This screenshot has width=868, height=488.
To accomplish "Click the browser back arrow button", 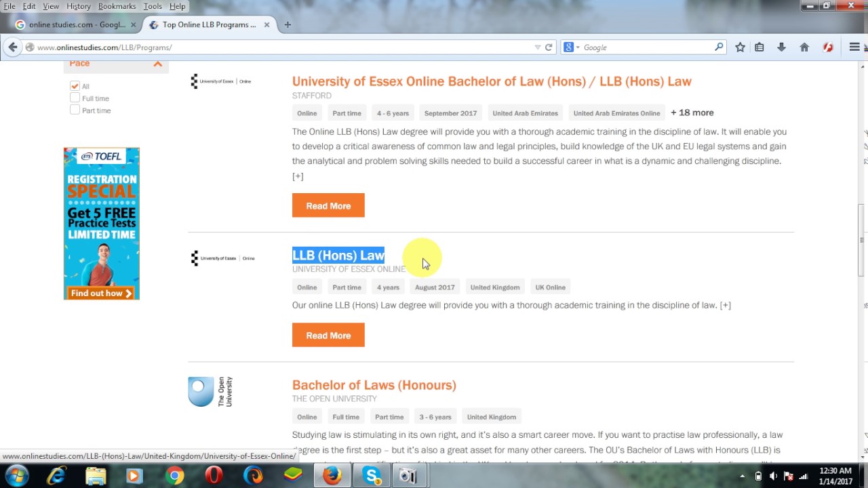I will pyautogui.click(x=12, y=47).
